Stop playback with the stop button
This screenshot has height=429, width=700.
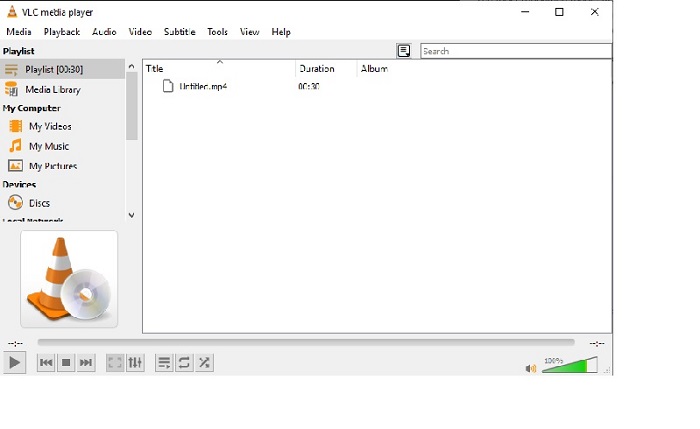click(x=66, y=362)
